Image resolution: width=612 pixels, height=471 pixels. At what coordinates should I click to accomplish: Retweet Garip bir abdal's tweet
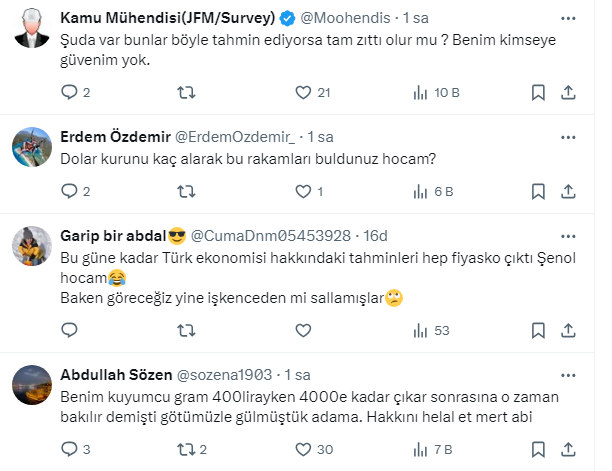(x=186, y=330)
